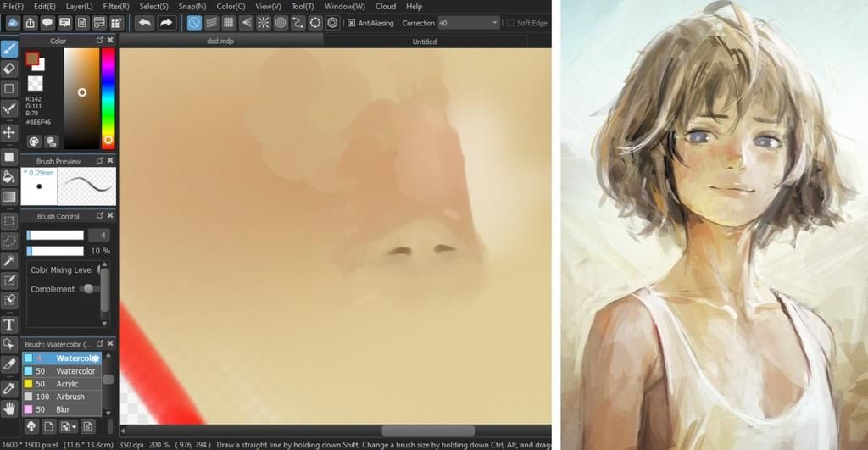The image size is (868, 450).
Task: Toggle the Soft Edge checkbox
Action: [x=509, y=23]
